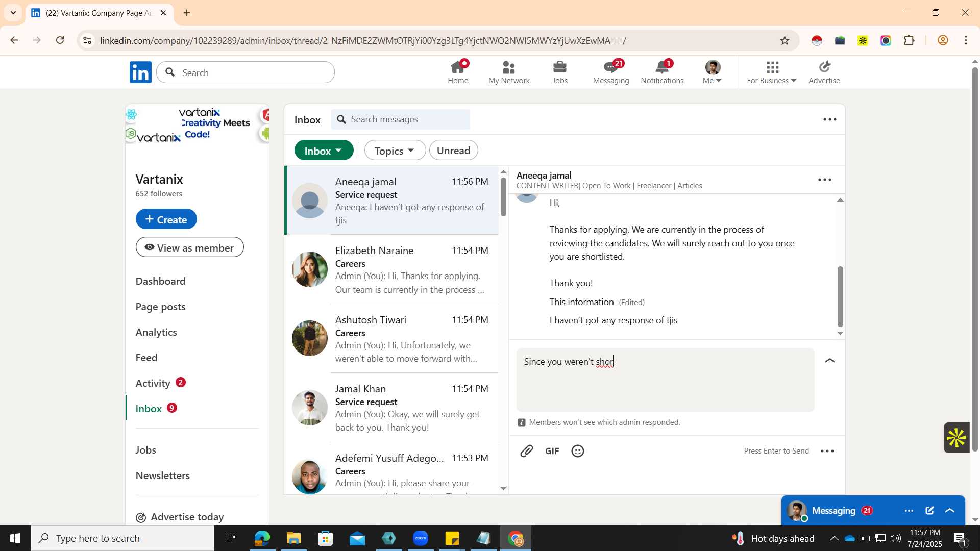Bookmark this page with star icon
This screenshot has height=551, width=980.
coord(785,41)
